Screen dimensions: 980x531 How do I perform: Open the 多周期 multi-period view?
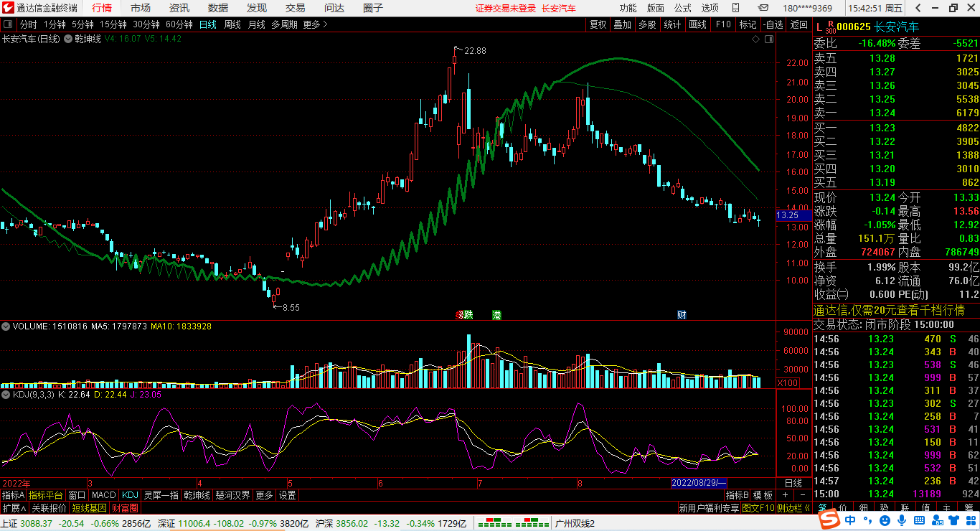coord(284,24)
